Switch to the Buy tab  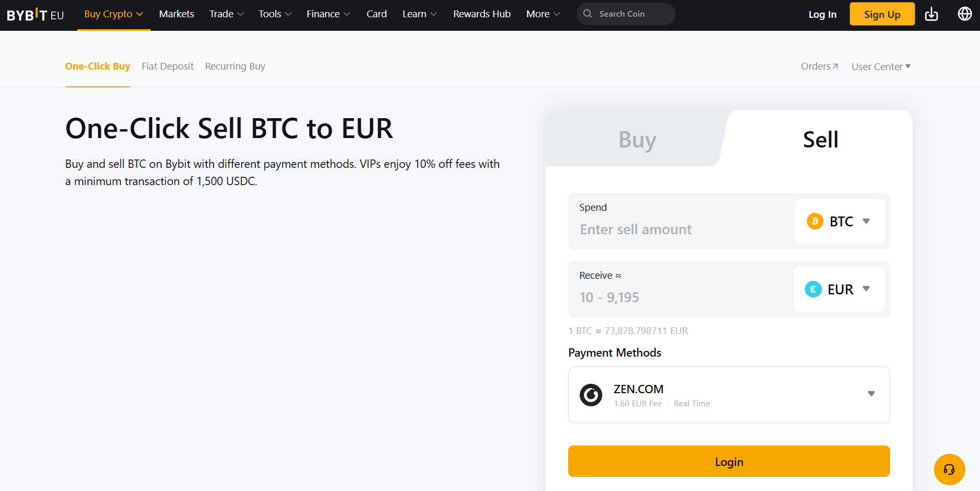click(x=637, y=139)
